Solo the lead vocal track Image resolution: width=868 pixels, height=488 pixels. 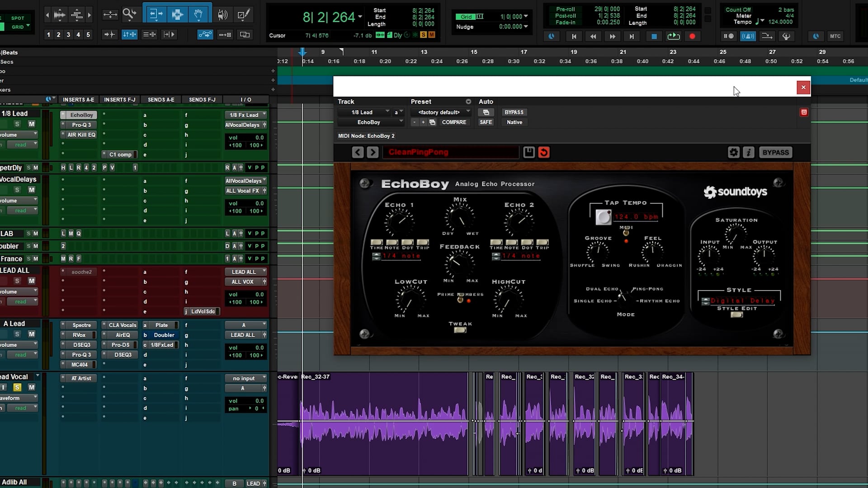17,387
